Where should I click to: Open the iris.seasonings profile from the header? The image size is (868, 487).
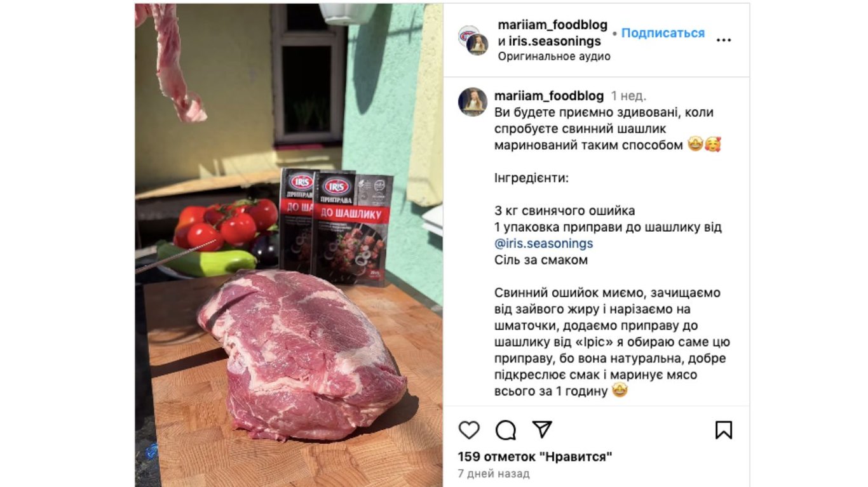tap(555, 41)
